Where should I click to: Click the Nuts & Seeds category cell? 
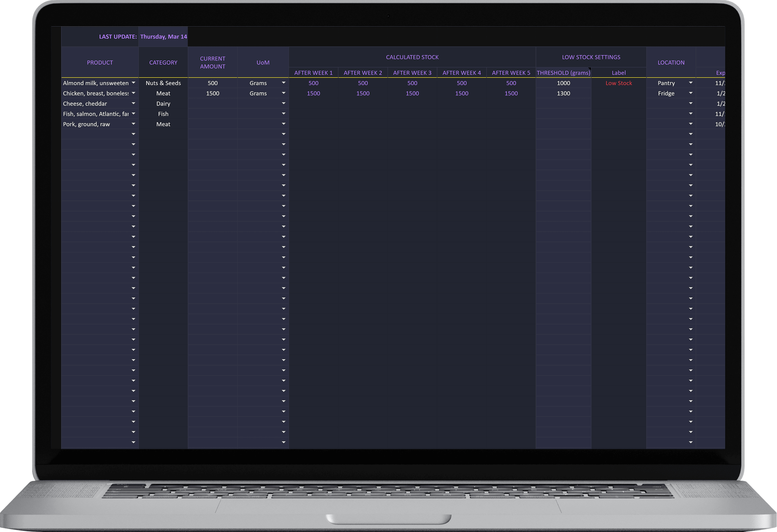163,83
